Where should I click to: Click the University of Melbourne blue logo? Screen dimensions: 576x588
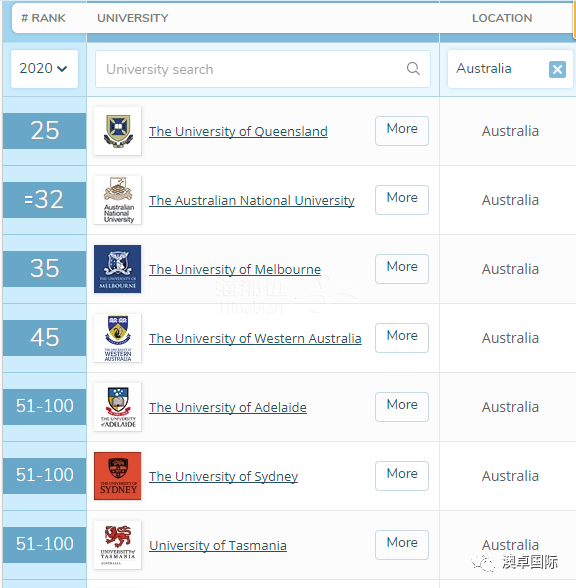click(x=118, y=269)
